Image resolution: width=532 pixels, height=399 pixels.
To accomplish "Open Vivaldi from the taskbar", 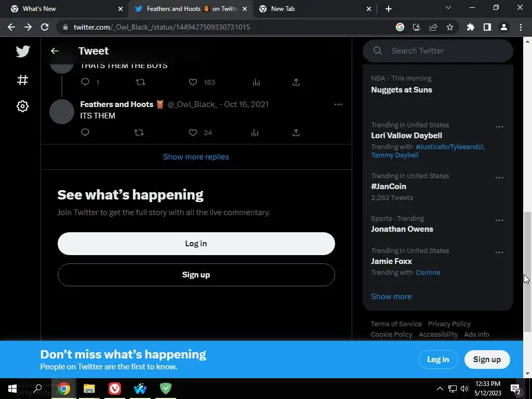I will point(115,389).
